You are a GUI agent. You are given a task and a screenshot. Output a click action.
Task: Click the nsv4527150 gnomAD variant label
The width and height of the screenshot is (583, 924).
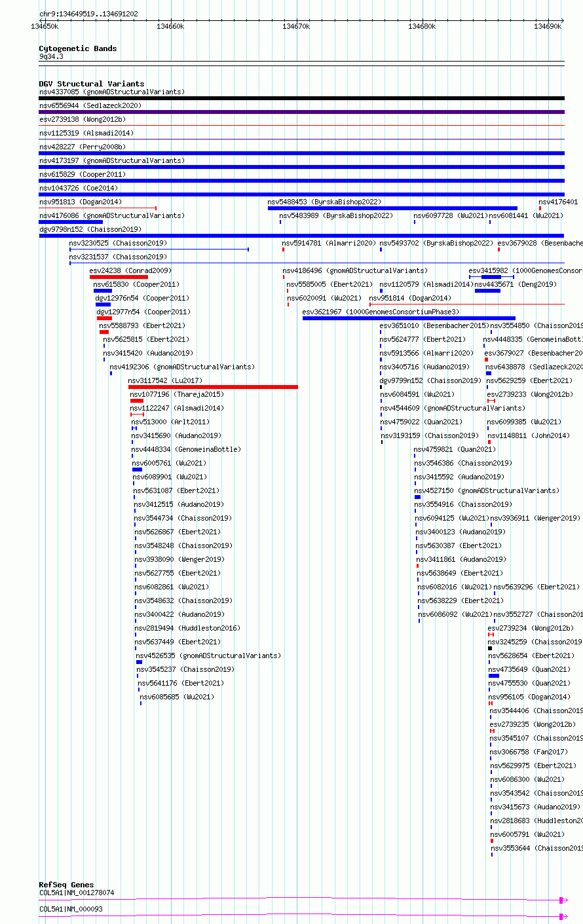click(487, 490)
